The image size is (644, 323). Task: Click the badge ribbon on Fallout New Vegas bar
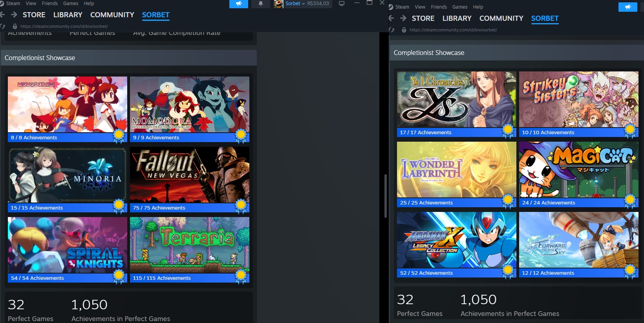coord(241,206)
